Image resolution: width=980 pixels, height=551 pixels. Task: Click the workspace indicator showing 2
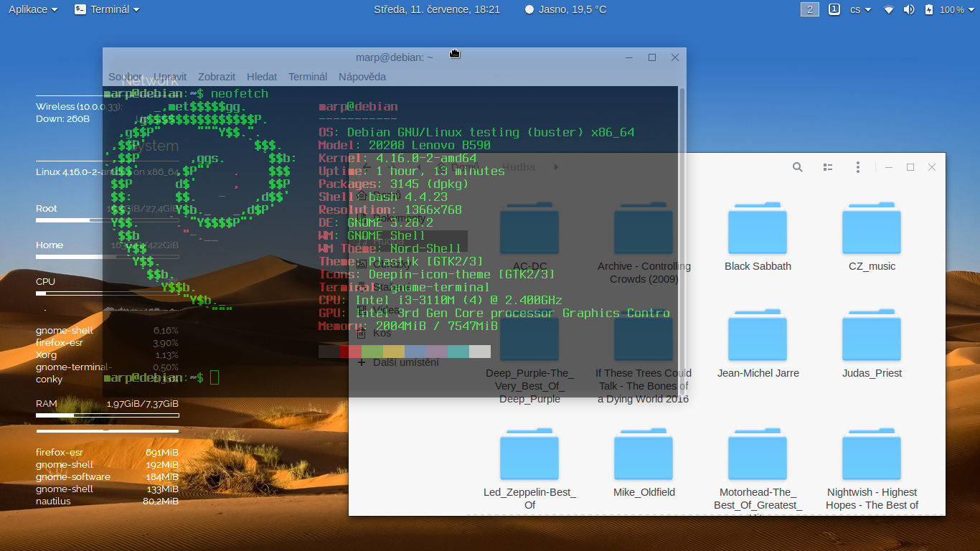810,9
